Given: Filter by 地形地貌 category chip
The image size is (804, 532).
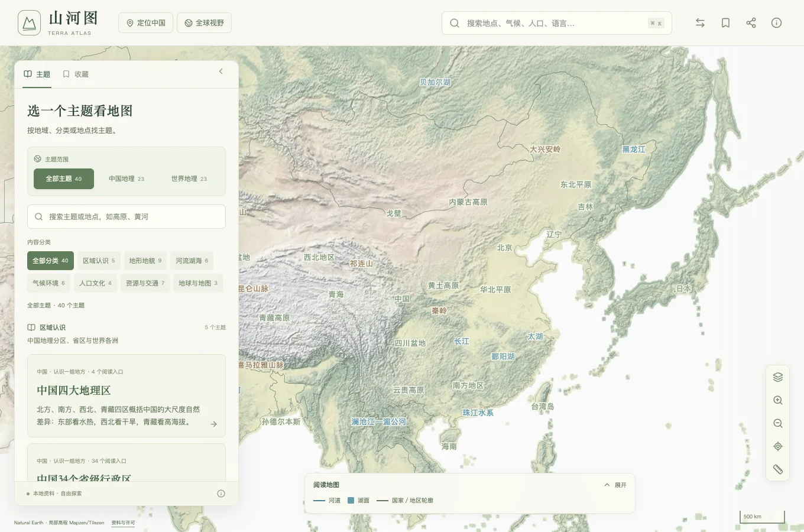Looking at the screenshot, I should coord(145,261).
